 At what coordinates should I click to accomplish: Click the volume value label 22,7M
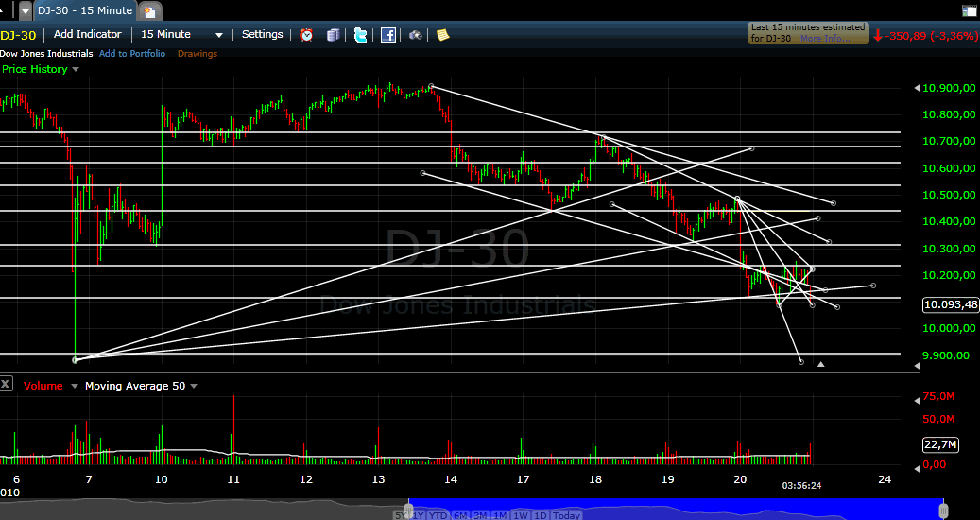click(940, 445)
